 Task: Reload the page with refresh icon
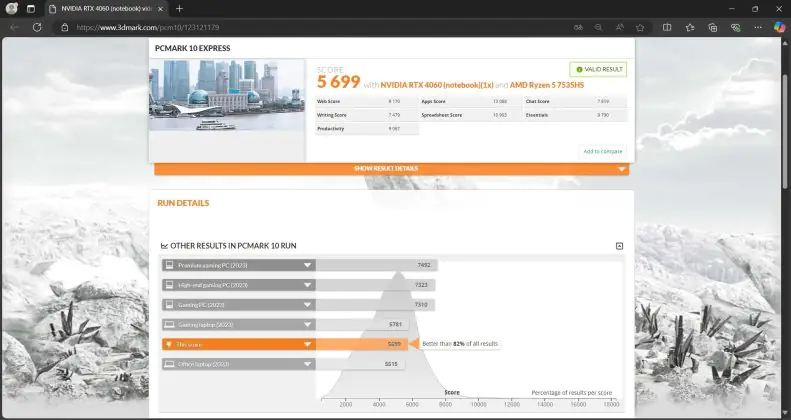[37, 27]
